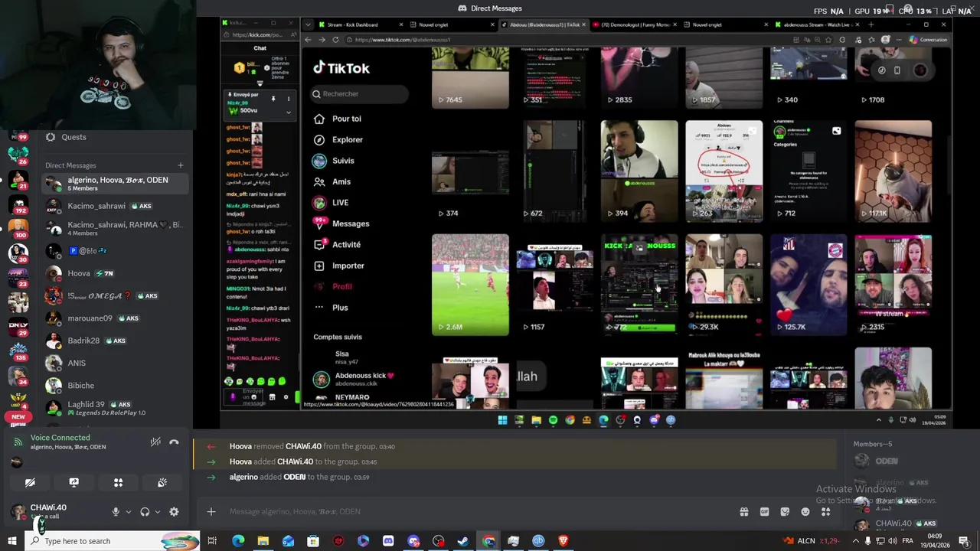Screen dimensions: 980x551
Task: Open Discord user settings gear
Action: point(174,512)
